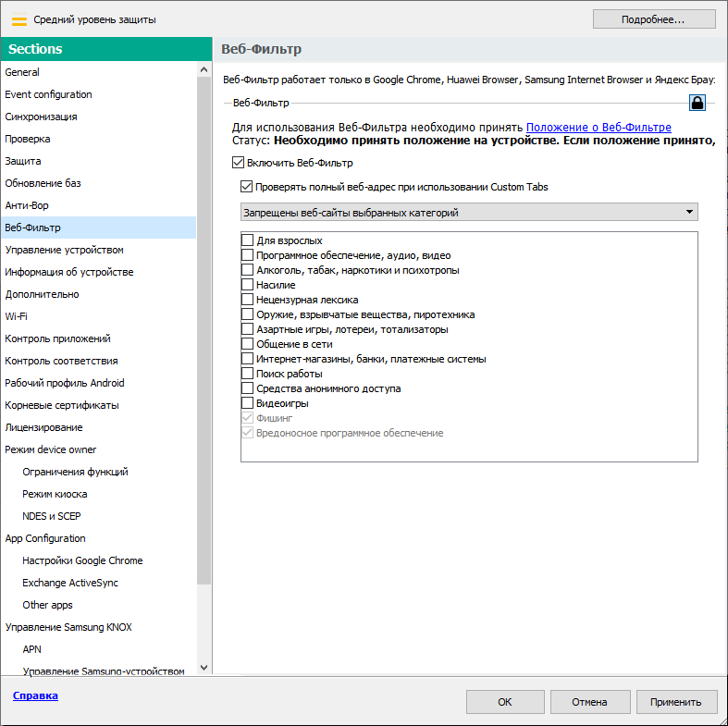Click the lock icon in Веб-Фильтр group

click(x=697, y=103)
